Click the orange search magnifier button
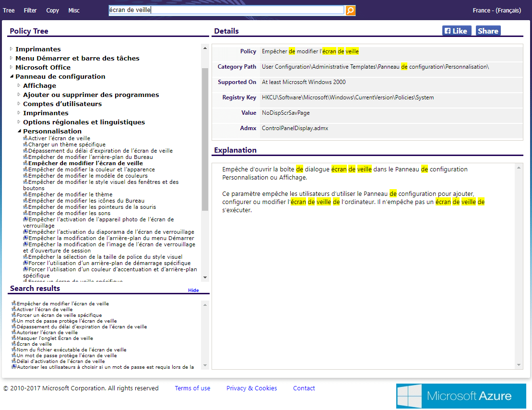532x410 pixels. (350, 10)
